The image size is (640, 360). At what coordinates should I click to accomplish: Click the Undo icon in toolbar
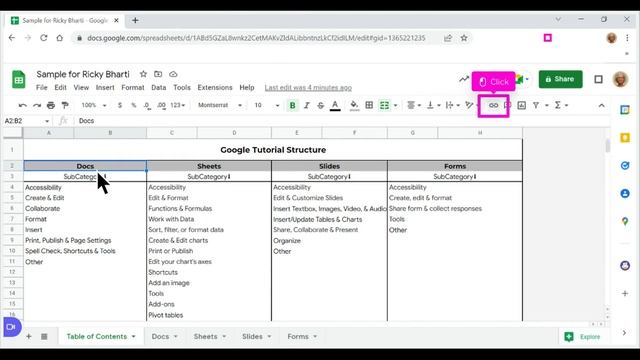click(22, 105)
